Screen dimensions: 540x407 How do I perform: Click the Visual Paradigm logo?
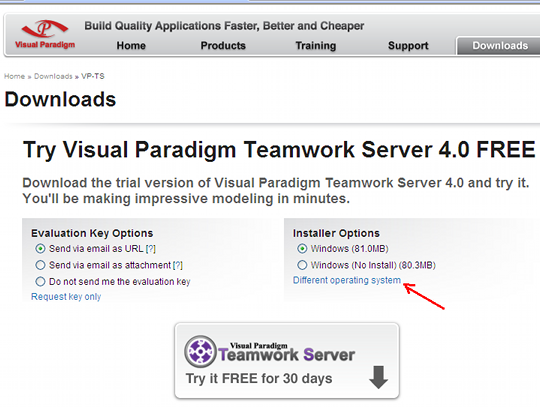point(45,34)
